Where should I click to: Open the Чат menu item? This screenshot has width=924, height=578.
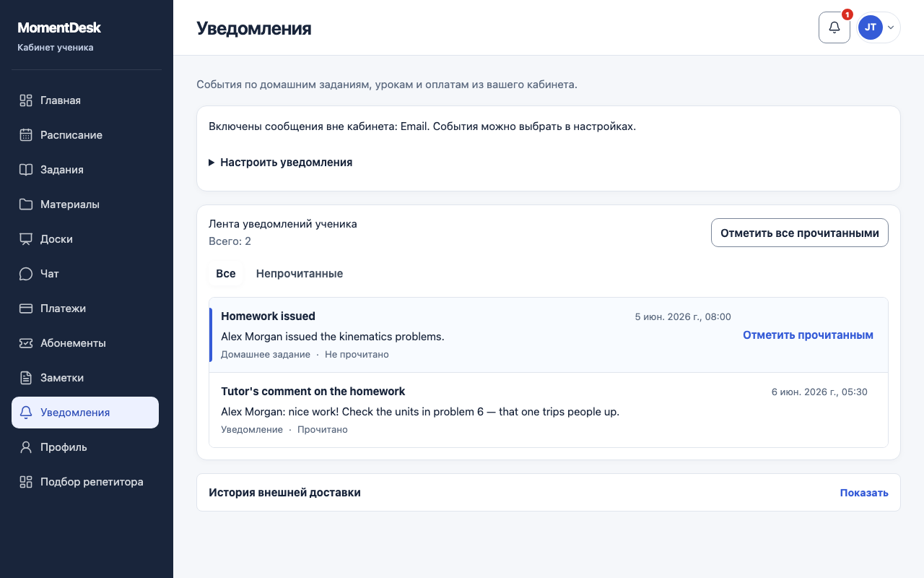tap(85, 274)
